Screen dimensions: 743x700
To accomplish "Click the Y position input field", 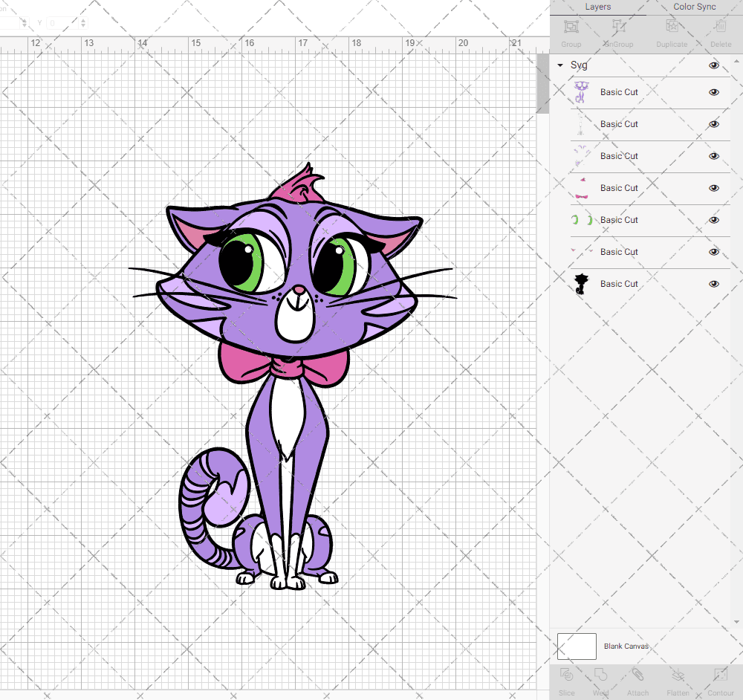I will click(x=62, y=23).
